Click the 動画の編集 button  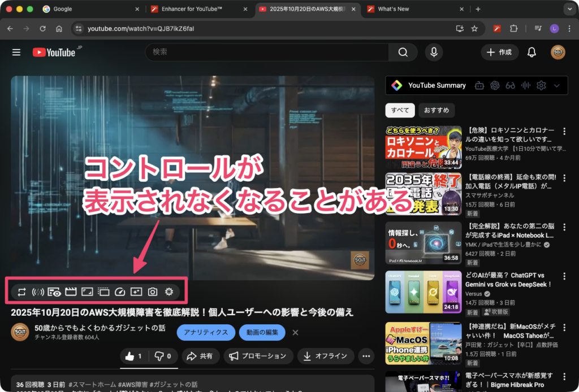click(x=262, y=332)
